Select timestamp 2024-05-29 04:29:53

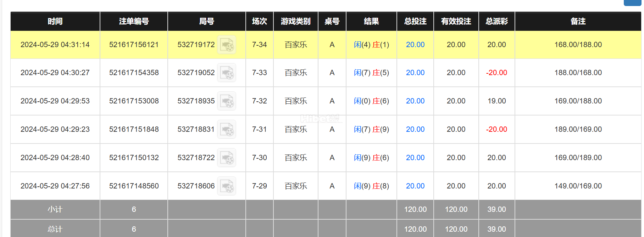point(55,101)
